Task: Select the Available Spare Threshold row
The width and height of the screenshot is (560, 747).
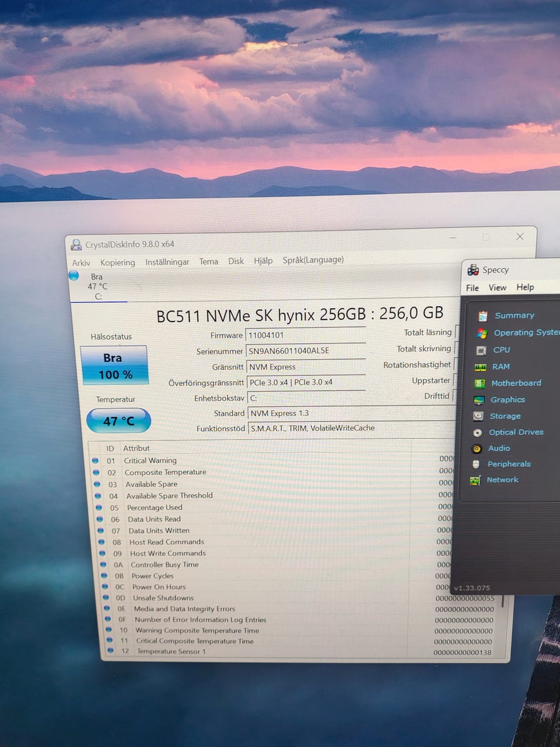Action: (272, 495)
